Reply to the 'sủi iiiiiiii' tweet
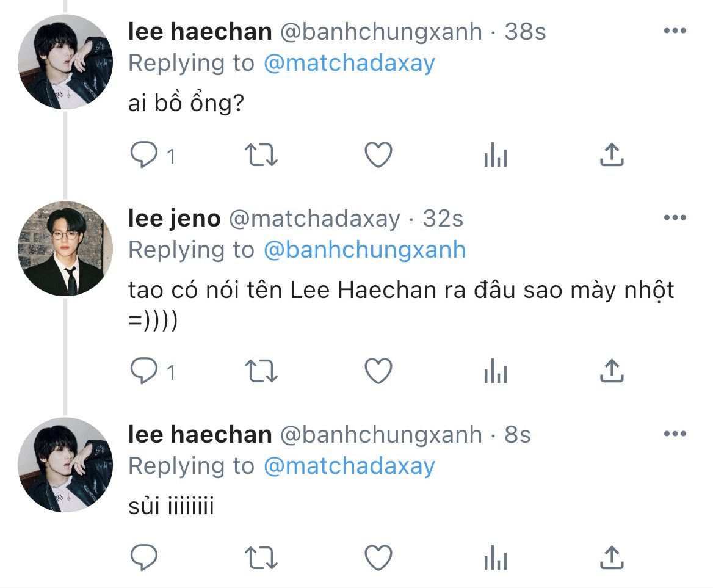 pyautogui.click(x=145, y=557)
